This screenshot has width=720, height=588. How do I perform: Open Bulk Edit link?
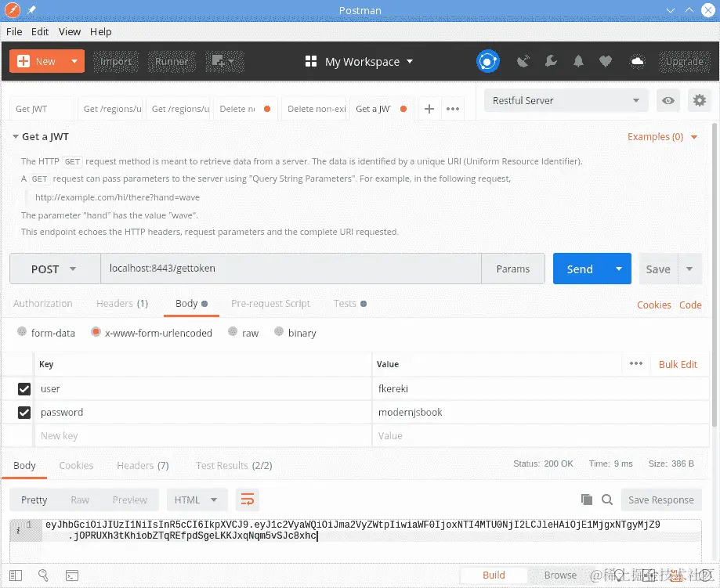(x=678, y=364)
